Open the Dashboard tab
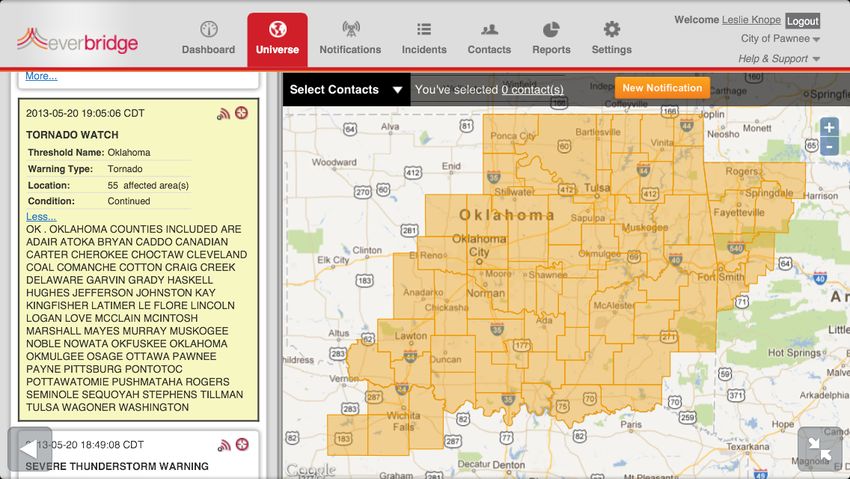Viewport: 850px width, 479px height. 208,38
